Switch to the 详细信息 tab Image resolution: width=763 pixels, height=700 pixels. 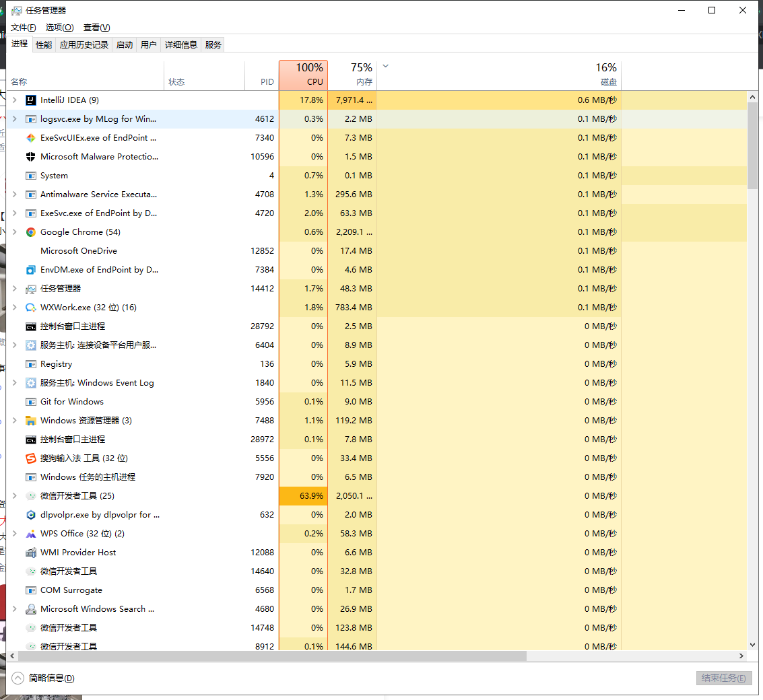click(181, 44)
